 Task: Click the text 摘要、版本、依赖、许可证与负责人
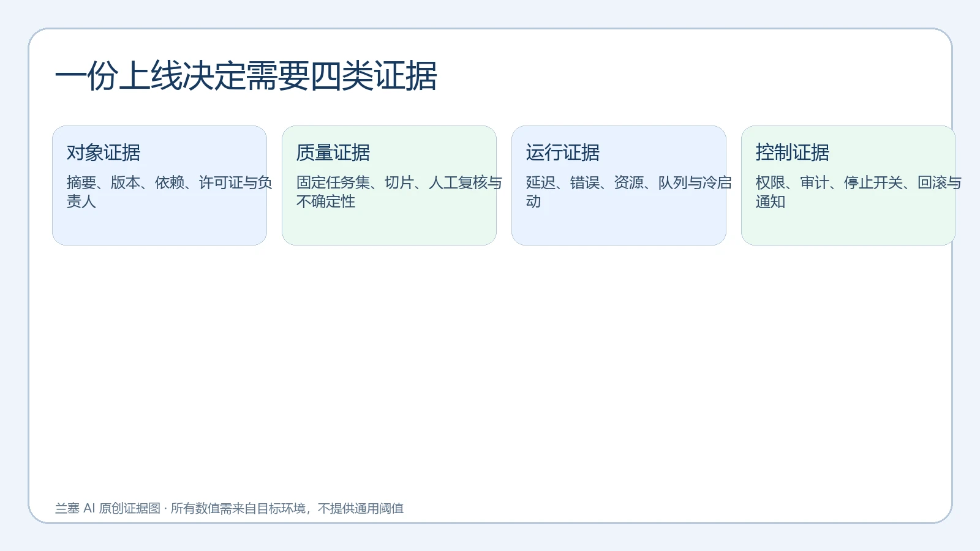click(x=169, y=192)
